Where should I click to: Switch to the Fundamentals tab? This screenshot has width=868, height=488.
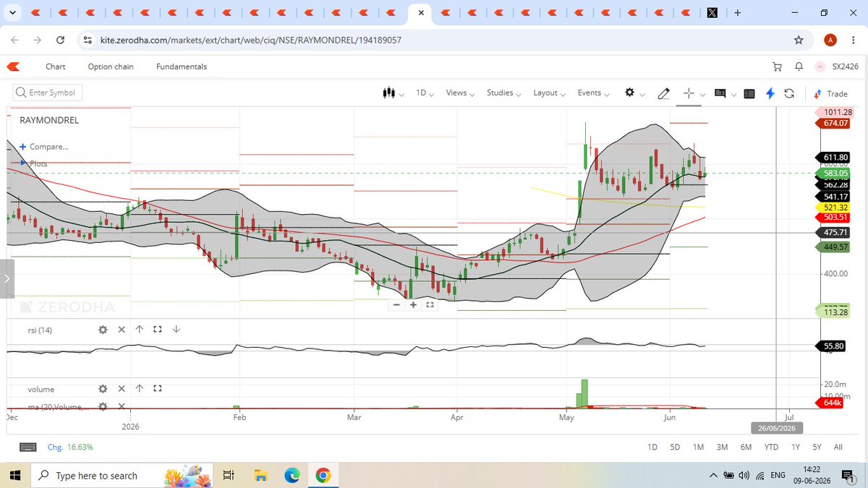(x=182, y=67)
